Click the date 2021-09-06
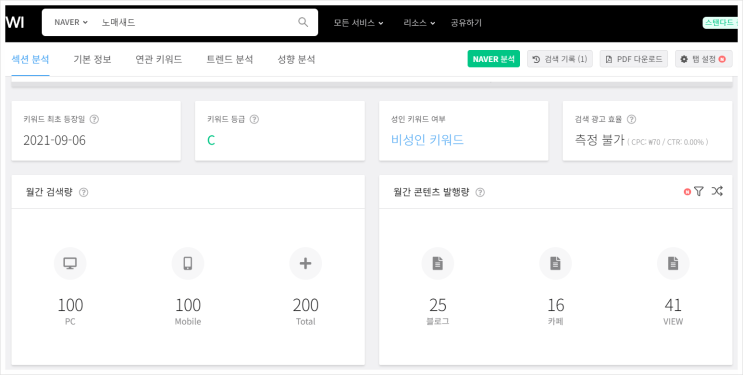 54,140
